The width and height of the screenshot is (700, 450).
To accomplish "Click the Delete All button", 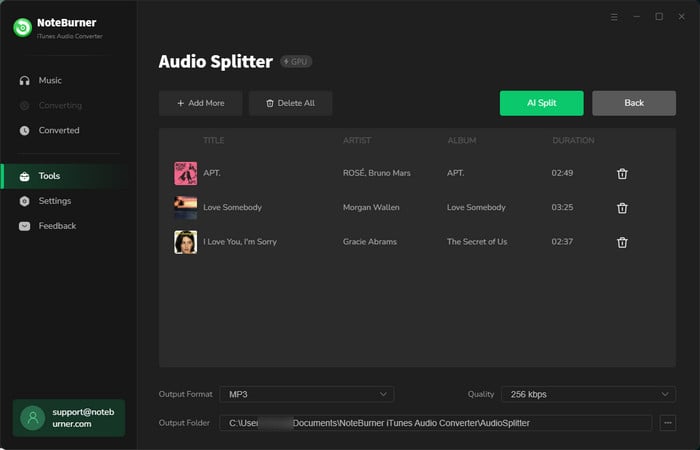I will pos(291,103).
